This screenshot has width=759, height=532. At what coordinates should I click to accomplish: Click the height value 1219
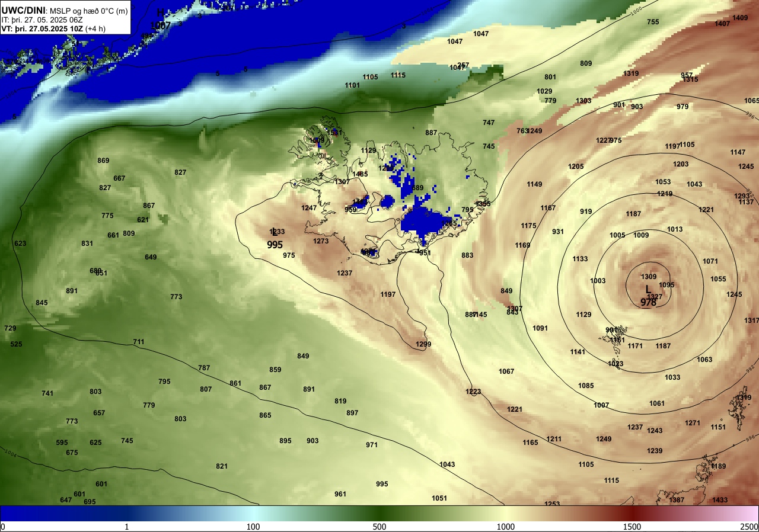click(x=665, y=194)
